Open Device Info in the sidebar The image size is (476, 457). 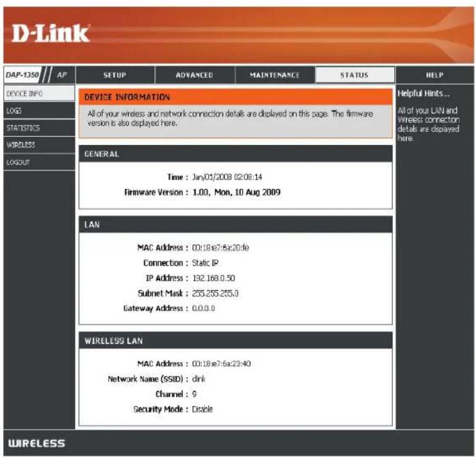point(39,94)
